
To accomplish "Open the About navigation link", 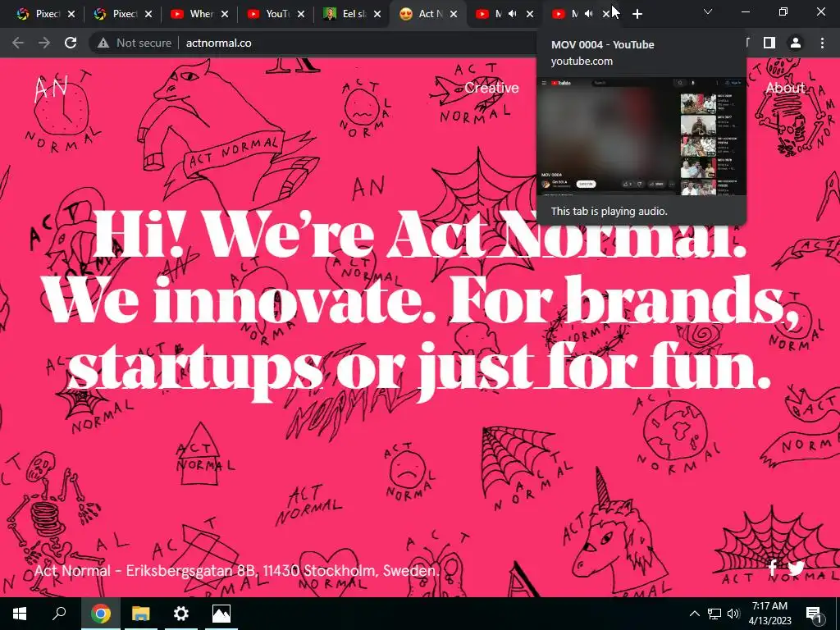I will coord(785,88).
